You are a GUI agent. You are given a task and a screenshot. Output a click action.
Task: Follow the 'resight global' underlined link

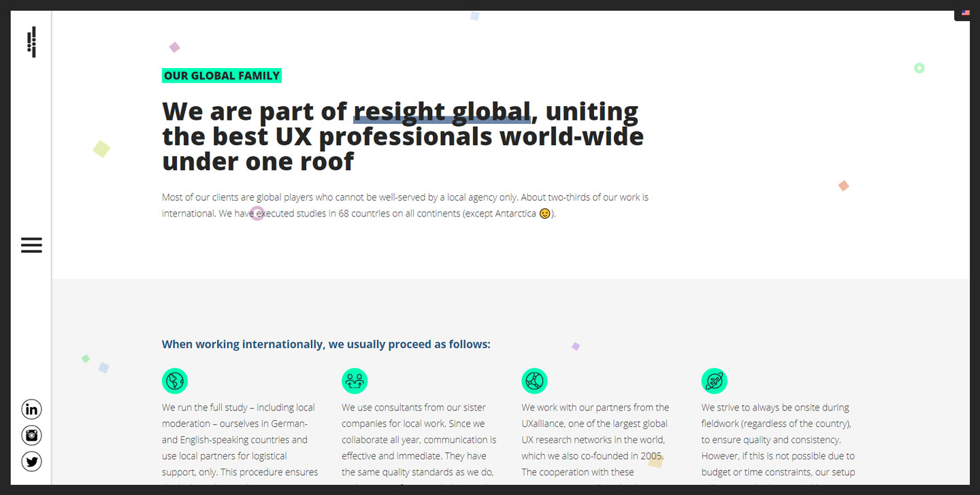[442, 112]
